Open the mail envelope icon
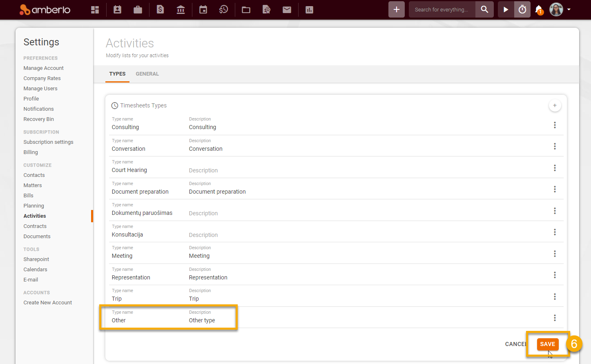Screen dimensions: 591x364 point(287,9)
